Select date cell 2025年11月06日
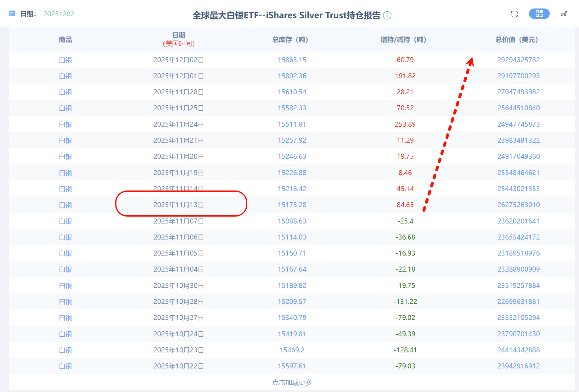579x392 pixels. coord(179,237)
